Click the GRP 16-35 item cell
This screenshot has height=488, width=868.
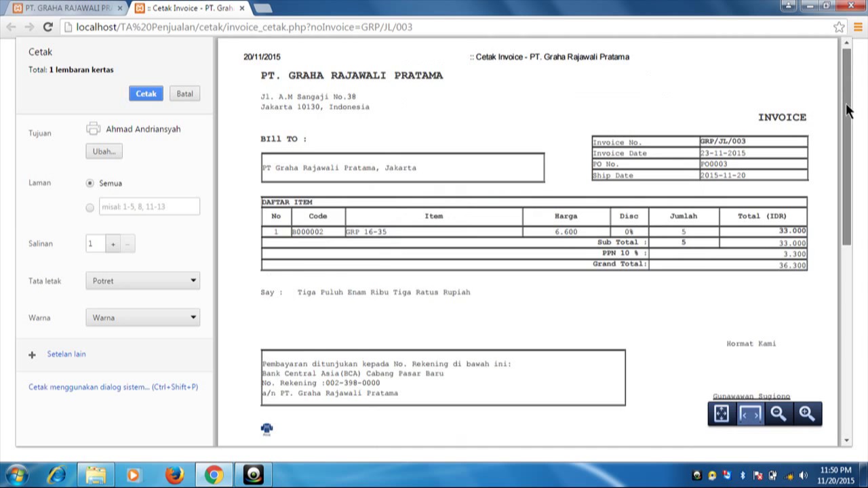point(434,232)
